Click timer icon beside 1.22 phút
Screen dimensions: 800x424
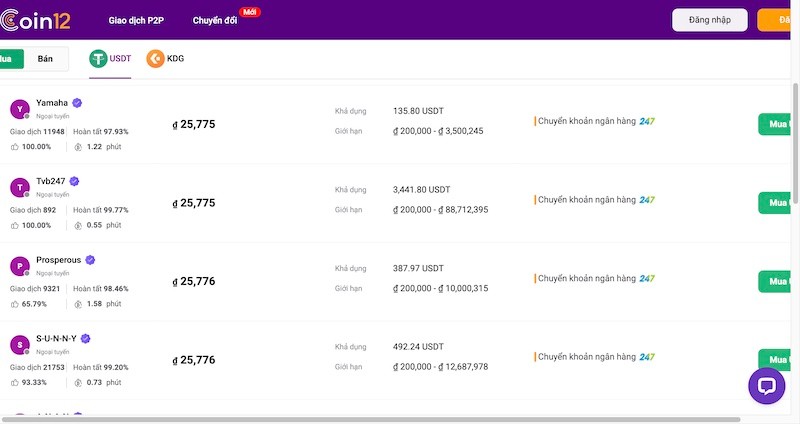click(78, 147)
